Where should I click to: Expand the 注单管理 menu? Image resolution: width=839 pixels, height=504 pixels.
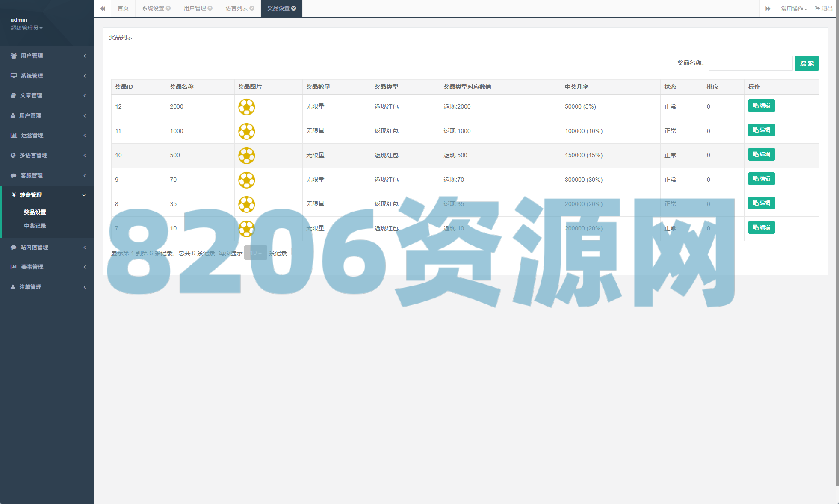click(47, 287)
